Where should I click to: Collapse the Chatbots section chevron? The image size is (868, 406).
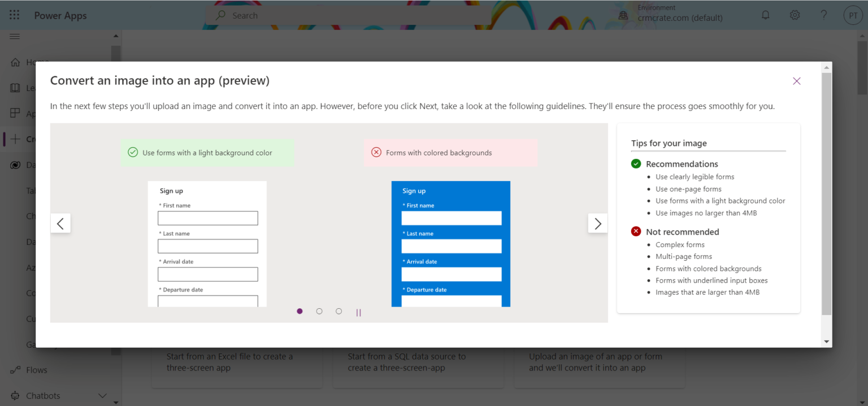coord(102,396)
